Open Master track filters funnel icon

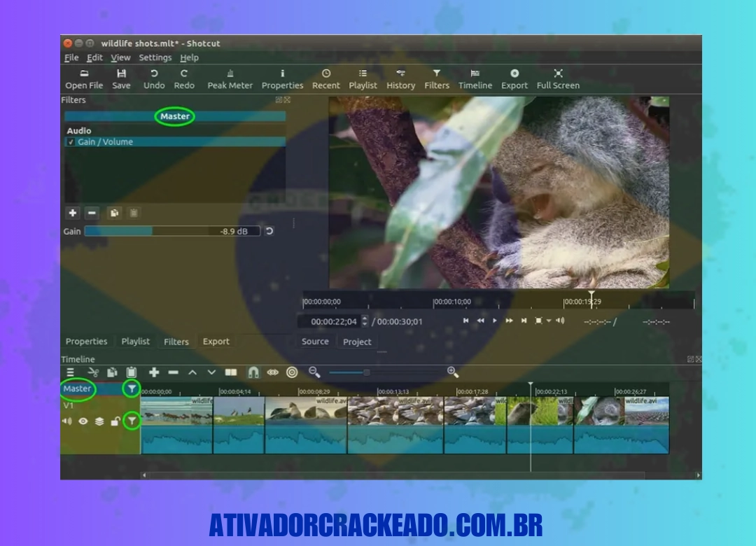click(131, 388)
